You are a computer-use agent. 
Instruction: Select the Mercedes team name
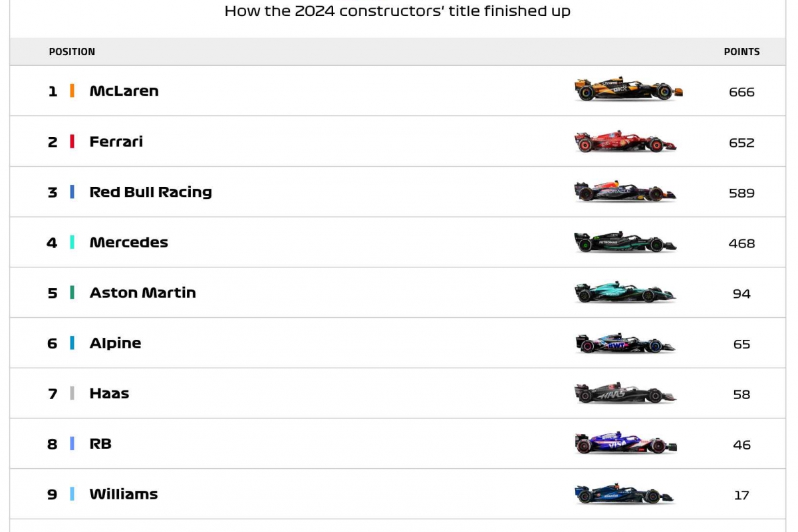(129, 243)
